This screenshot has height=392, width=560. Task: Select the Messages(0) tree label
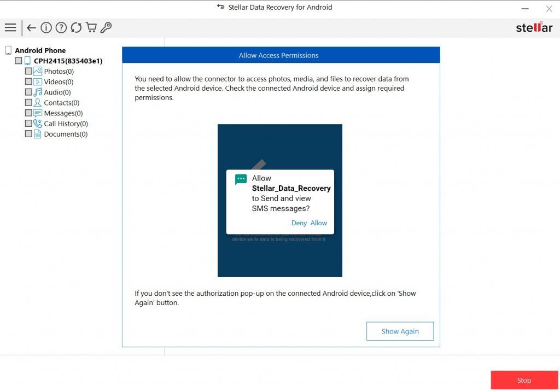tap(63, 113)
